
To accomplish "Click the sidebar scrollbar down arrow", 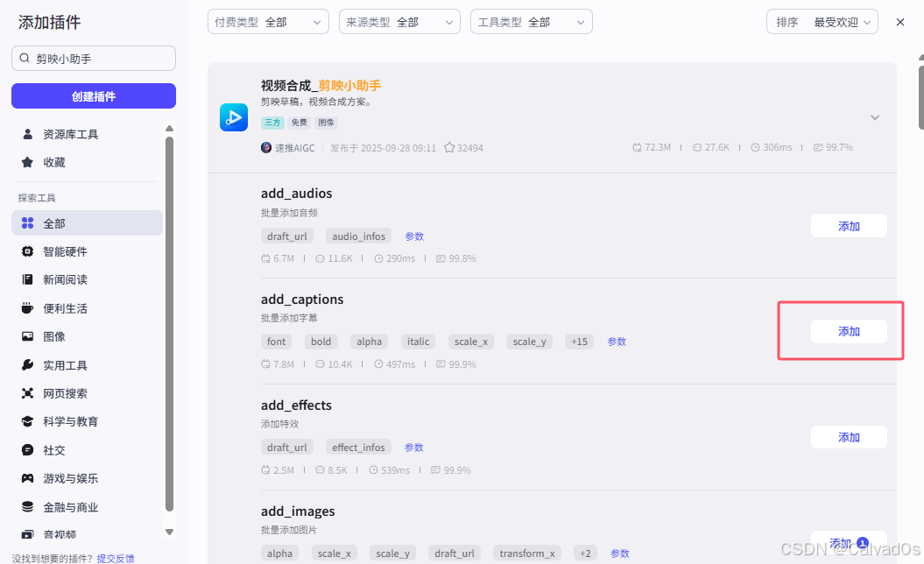I will [170, 532].
